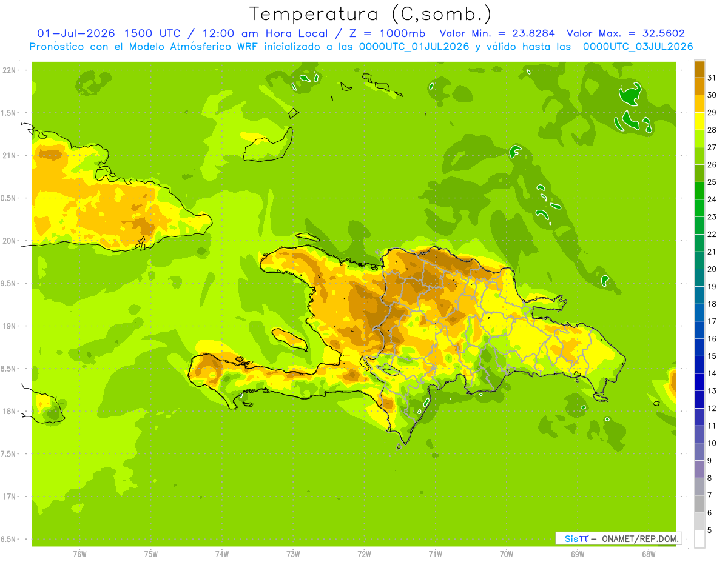Click the "68W" longitude label
The height and width of the screenshot is (562, 728).
click(649, 554)
